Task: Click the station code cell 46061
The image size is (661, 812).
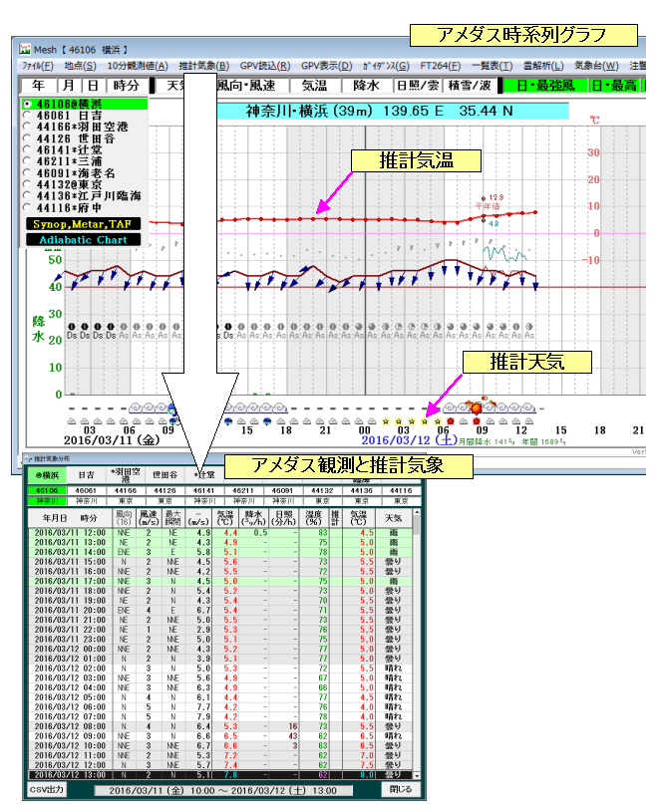Action: click(x=86, y=490)
